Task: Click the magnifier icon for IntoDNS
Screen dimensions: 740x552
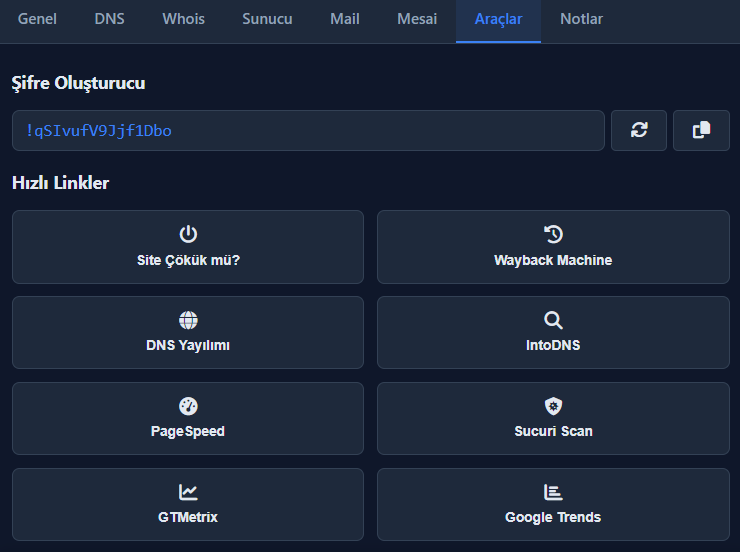Action: point(553,320)
